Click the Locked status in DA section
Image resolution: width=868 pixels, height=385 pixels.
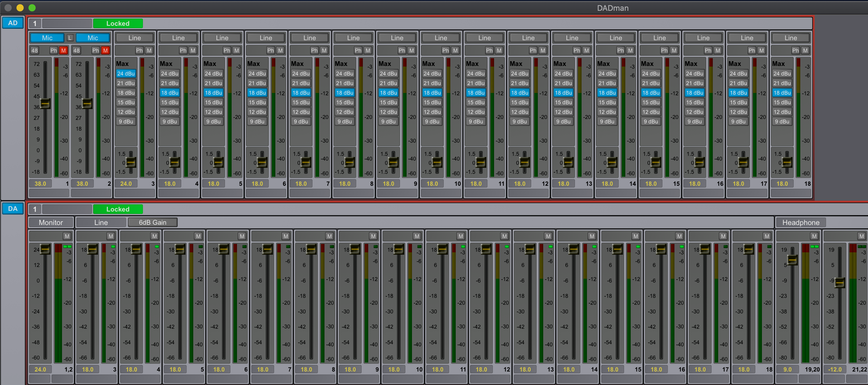(118, 209)
